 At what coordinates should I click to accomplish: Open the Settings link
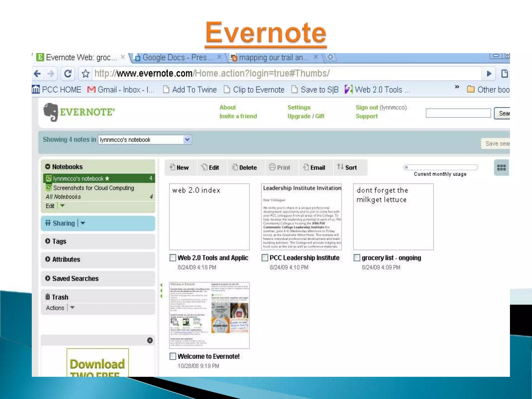tap(299, 107)
